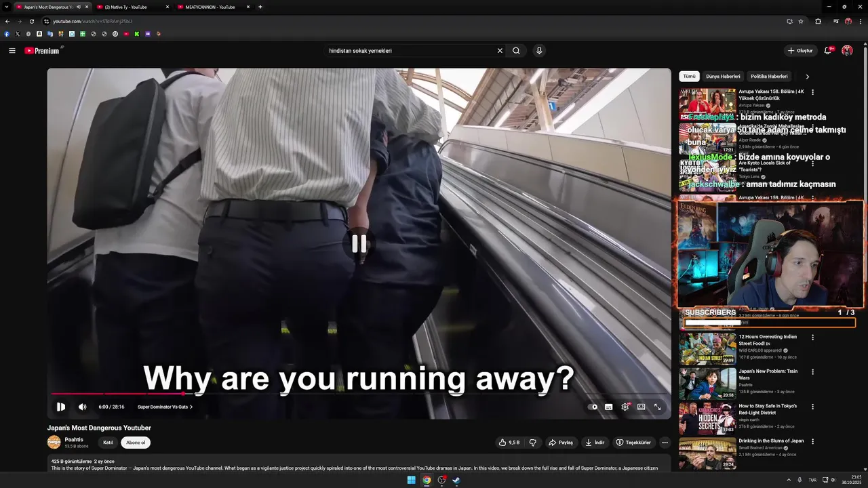Join channel with Katıl button
The image size is (868, 488).
[x=108, y=443]
